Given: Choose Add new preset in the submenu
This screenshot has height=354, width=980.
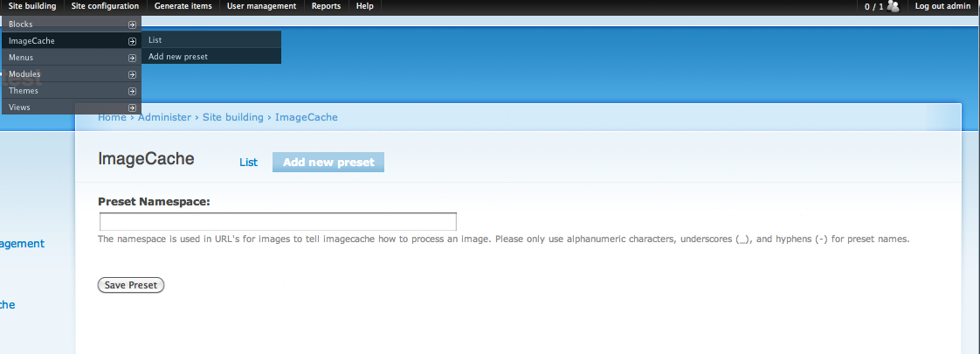Looking at the screenshot, I should point(211,56).
